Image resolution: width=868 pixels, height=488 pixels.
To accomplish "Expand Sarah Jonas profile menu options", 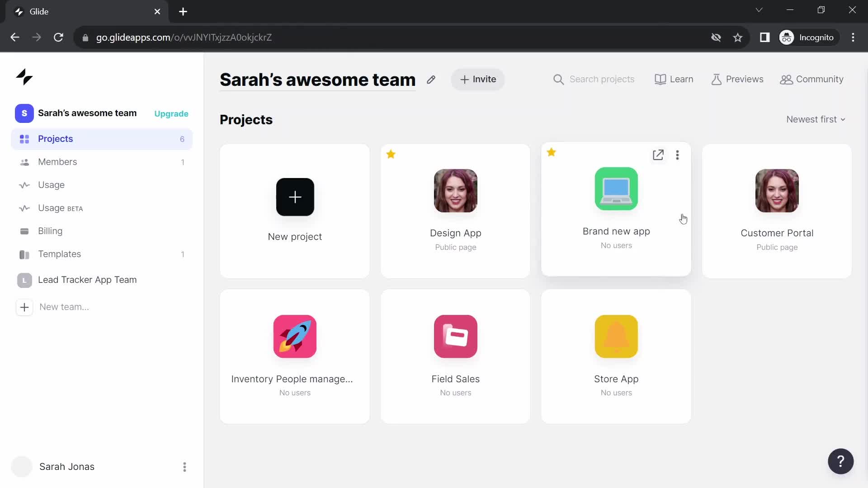I will [184, 467].
